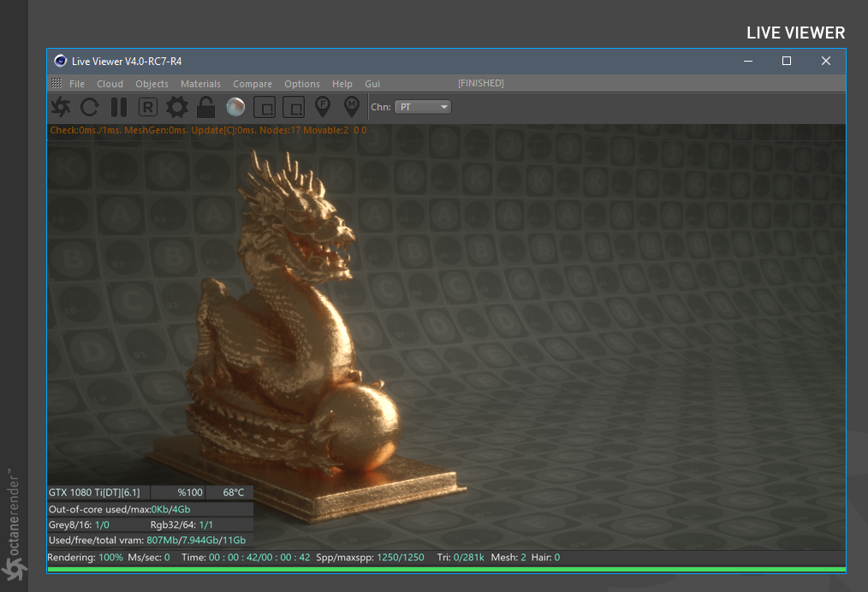Viewport: 868px width, 592px height.
Task: Restart the render with the circular arrow icon
Action: [90, 107]
